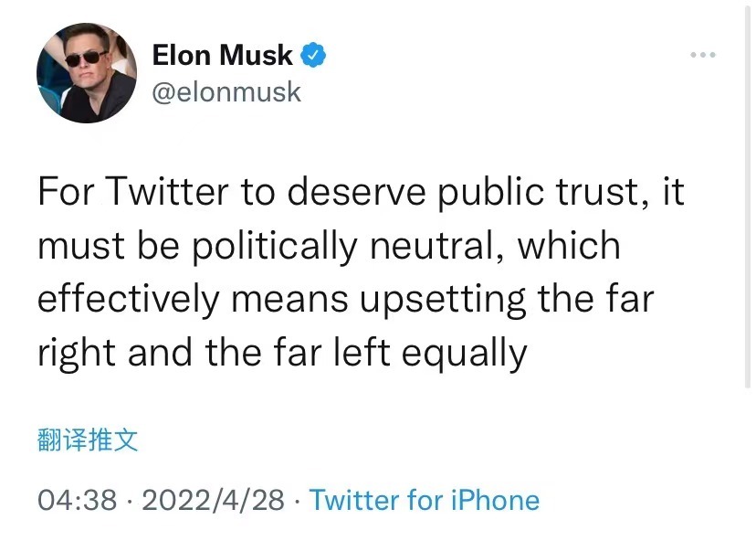Click the display name Elon Musk

point(222,55)
